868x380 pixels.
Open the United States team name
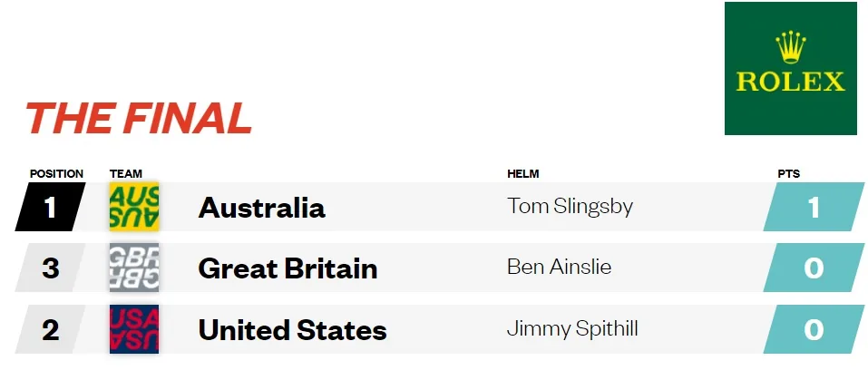tap(292, 330)
